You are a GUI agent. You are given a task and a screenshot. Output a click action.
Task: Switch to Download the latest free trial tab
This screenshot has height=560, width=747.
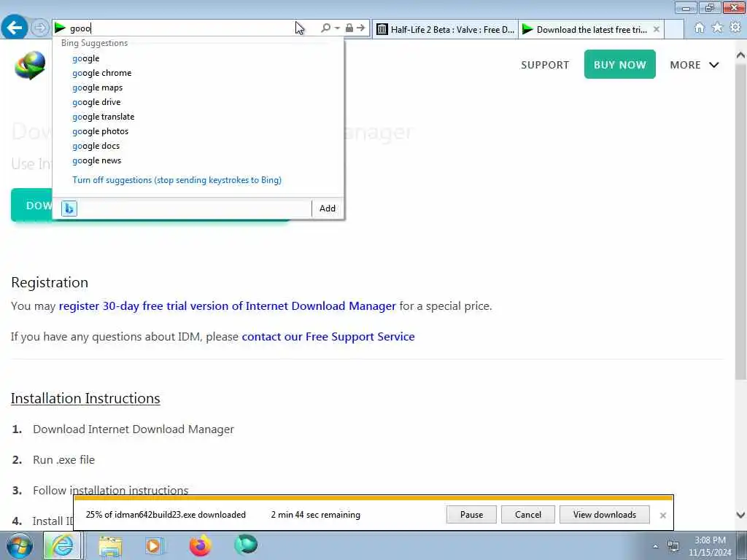pyautogui.click(x=591, y=29)
